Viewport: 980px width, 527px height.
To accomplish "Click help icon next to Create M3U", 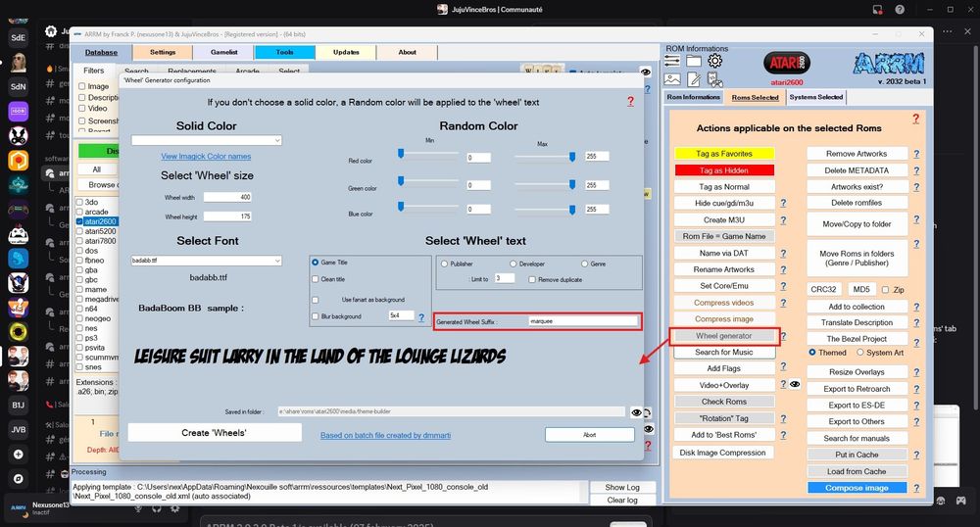I will (783, 219).
